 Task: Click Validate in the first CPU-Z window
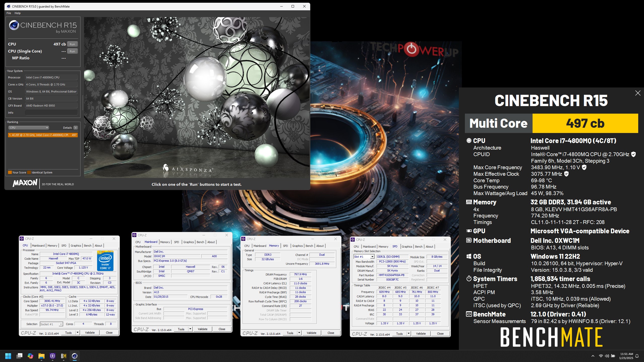(x=90, y=333)
